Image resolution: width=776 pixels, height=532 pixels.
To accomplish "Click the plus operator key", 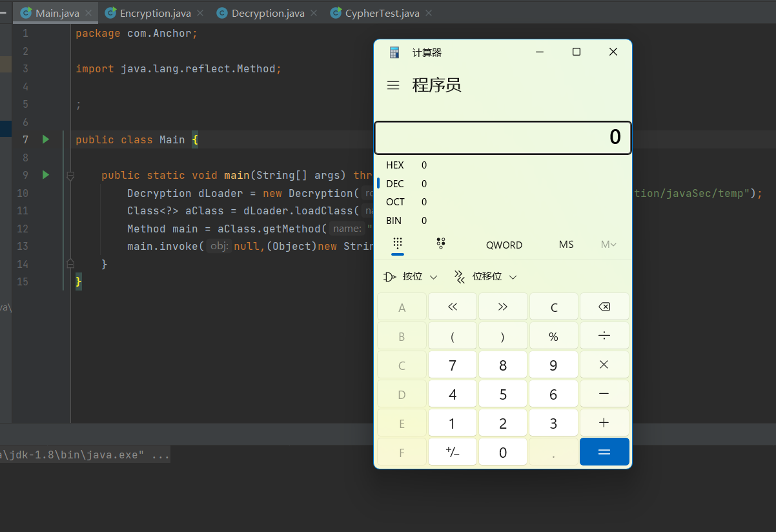I will point(604,423).
